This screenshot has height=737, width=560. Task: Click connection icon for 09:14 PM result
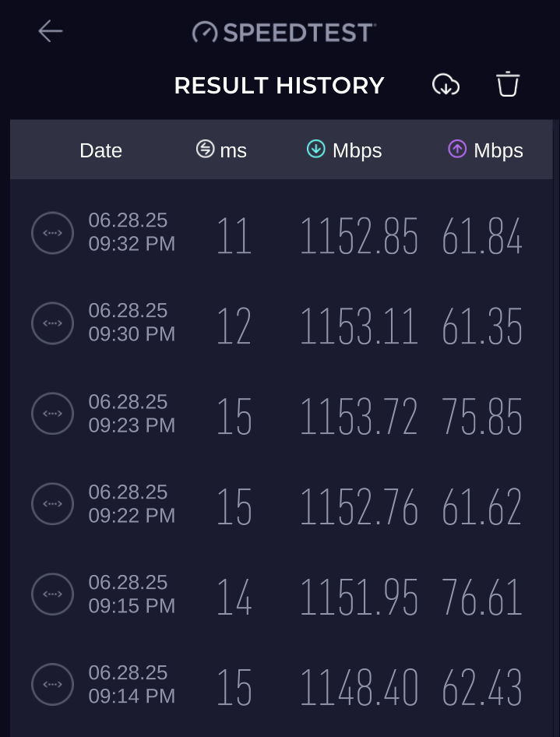pyautogui.click(x=53, y=684)
